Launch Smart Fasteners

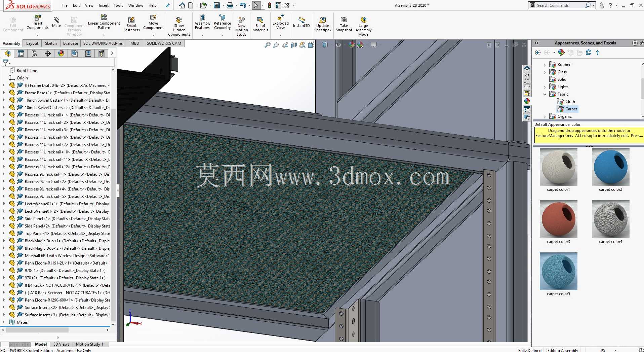[x=131, y=24]
